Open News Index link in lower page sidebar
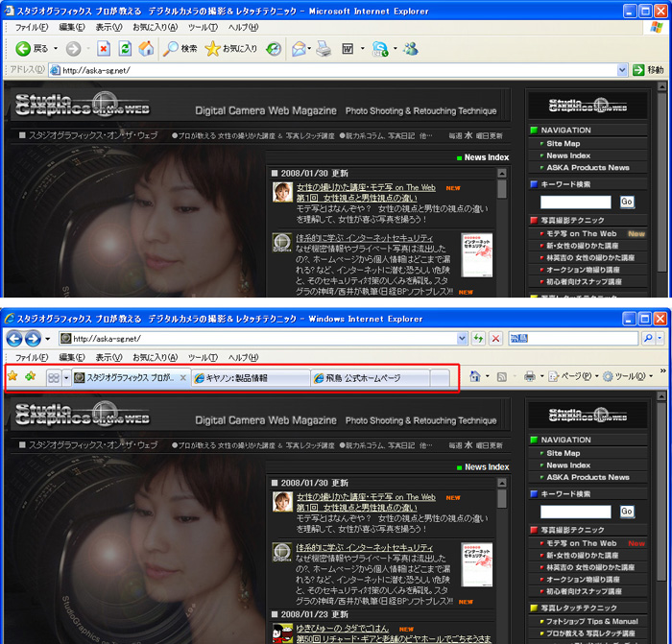 [x=568, y=465]
